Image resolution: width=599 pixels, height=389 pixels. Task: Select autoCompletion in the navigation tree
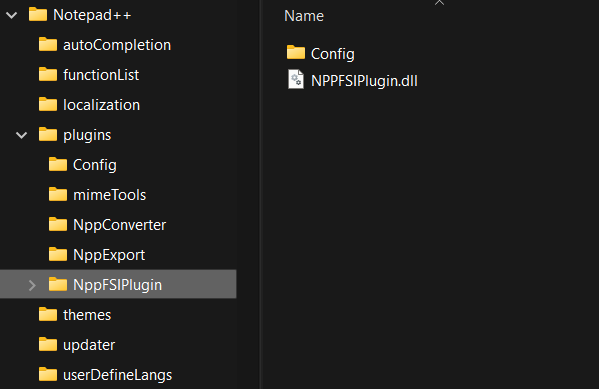coord(117,45)
